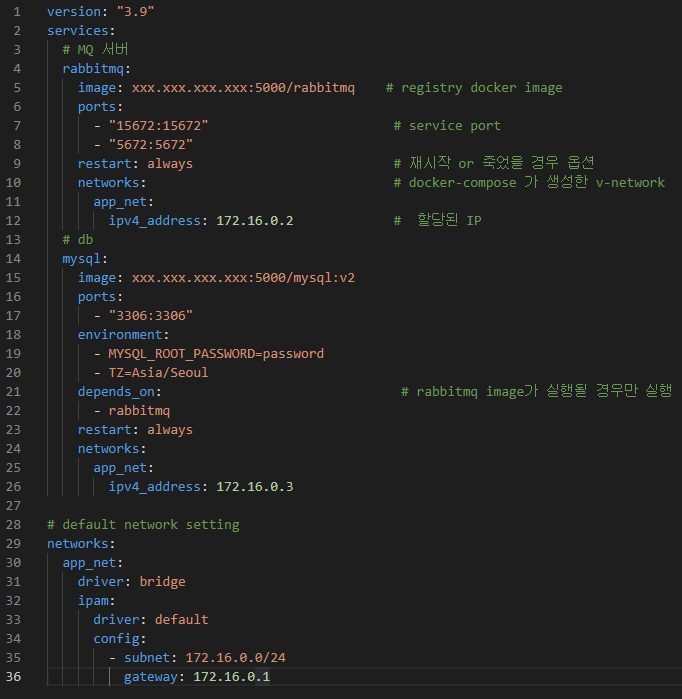Click 'app_net:' on line 25
Image resolution: width=682 pixels, height=699 pixels.
(x=123, y=468)
